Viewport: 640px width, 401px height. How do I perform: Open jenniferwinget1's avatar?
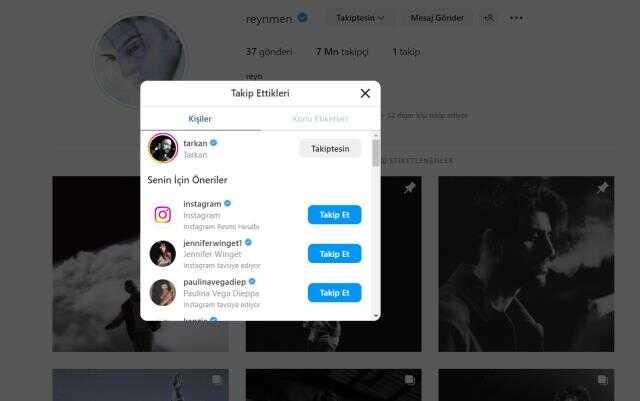point(162,254)
